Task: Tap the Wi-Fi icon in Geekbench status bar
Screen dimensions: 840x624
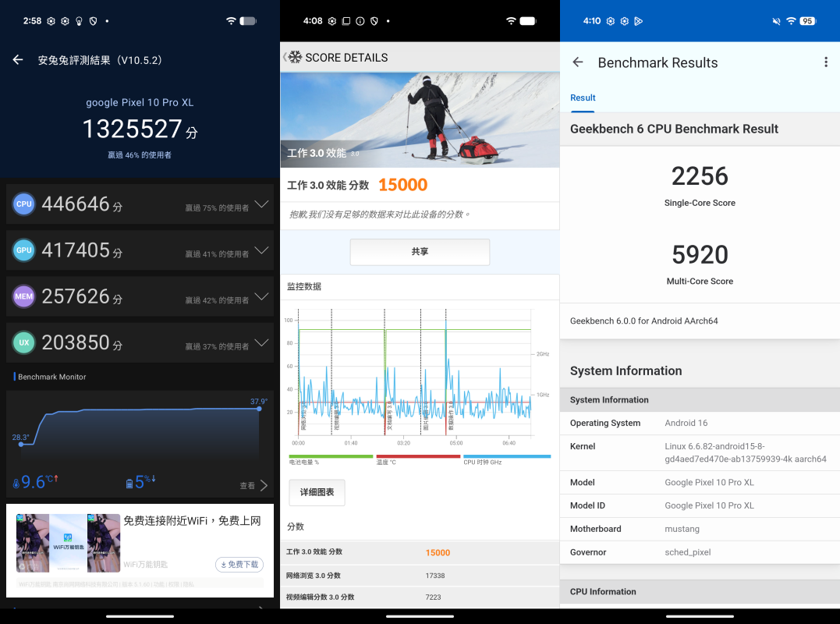Action: click(791, 21)
